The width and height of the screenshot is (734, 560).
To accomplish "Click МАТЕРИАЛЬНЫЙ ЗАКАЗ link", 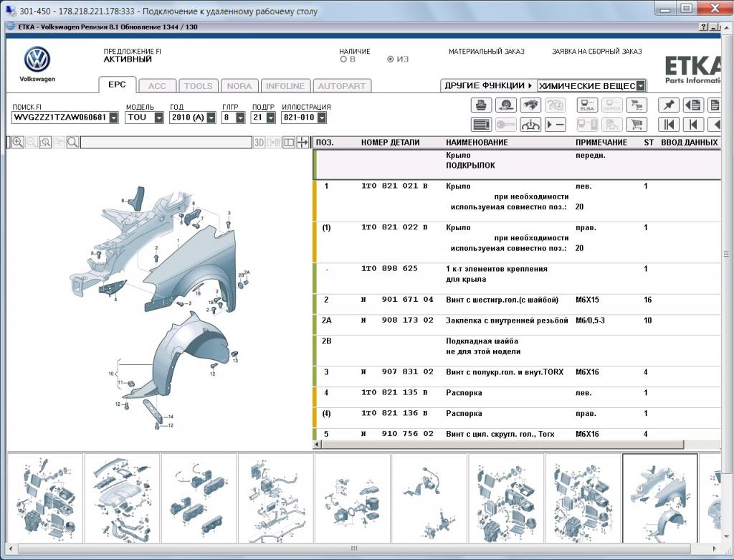I will pyautogui.click(x=487, y=52).
